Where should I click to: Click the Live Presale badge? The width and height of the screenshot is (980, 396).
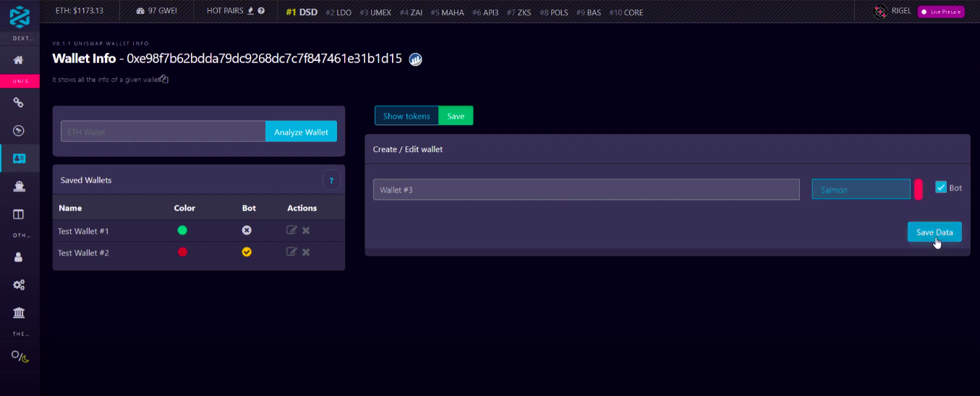click(x=941, y=12)
